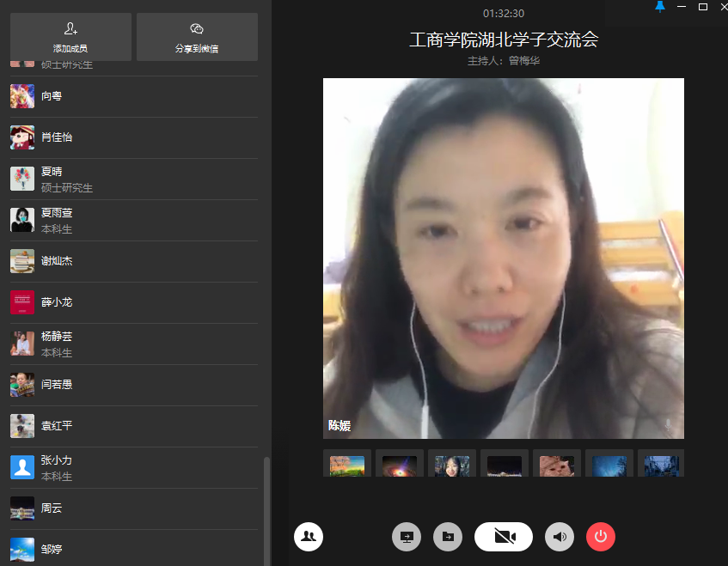The height and width of the screenshot is (566, 728).
Task: Click 分享到微信 share to WeChat button
Action: 197,37
